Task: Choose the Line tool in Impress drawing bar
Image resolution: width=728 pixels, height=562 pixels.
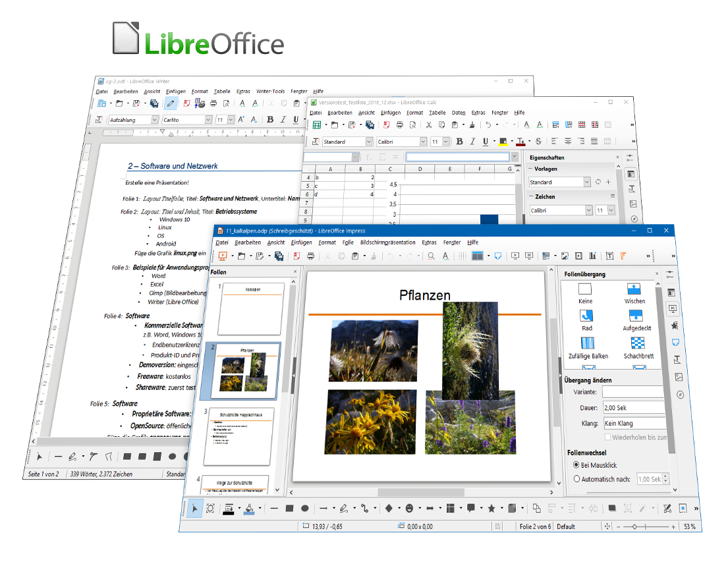Action: [274, 509]
